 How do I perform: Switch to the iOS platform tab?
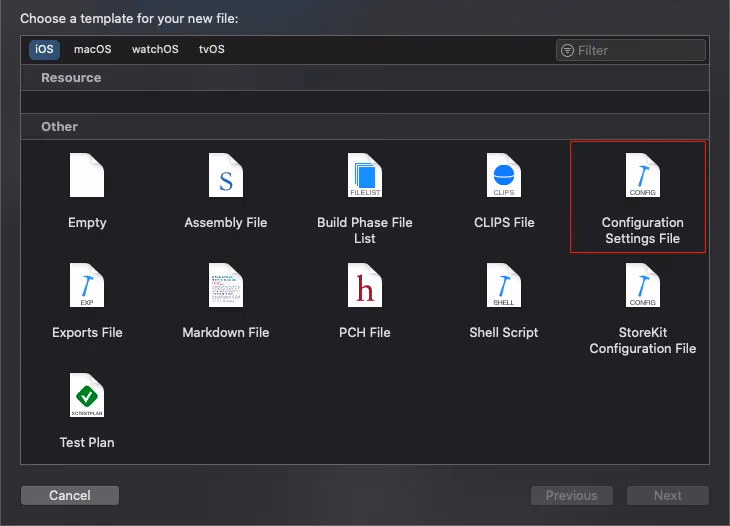pos(44,50)
